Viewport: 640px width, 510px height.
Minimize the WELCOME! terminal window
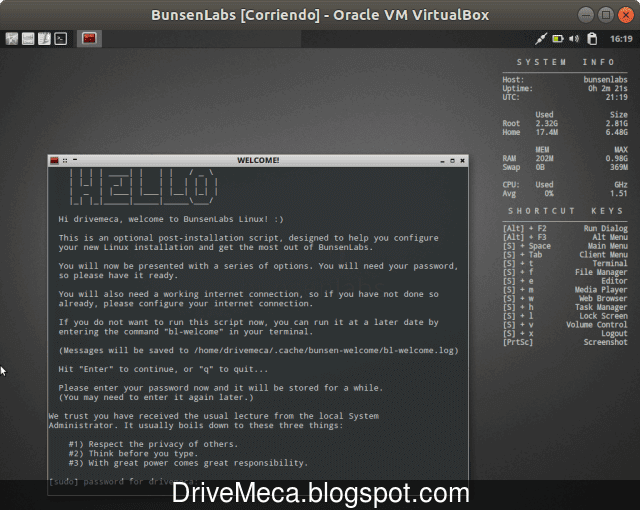[442, 161]
